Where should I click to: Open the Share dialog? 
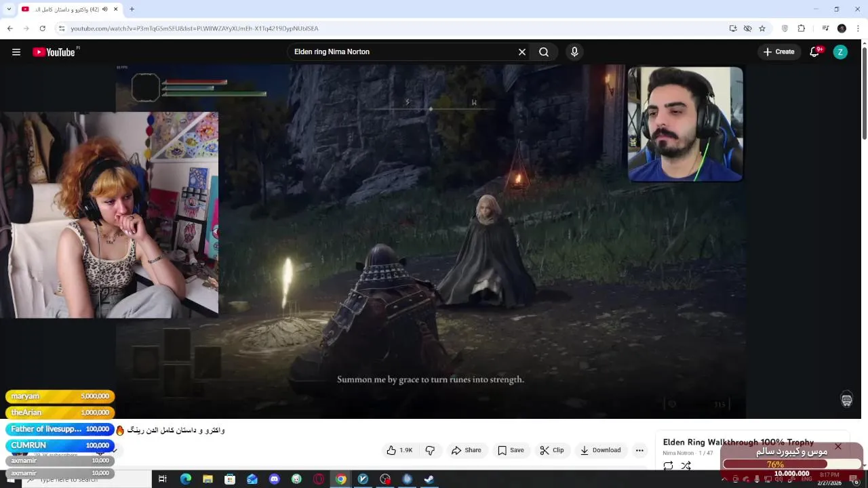(467, 450)
